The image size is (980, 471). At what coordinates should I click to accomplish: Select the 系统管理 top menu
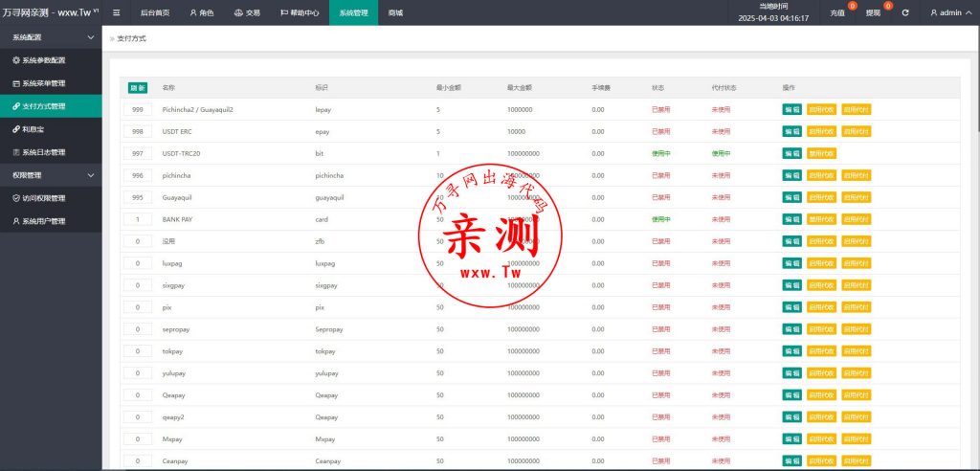pos(354,12)
